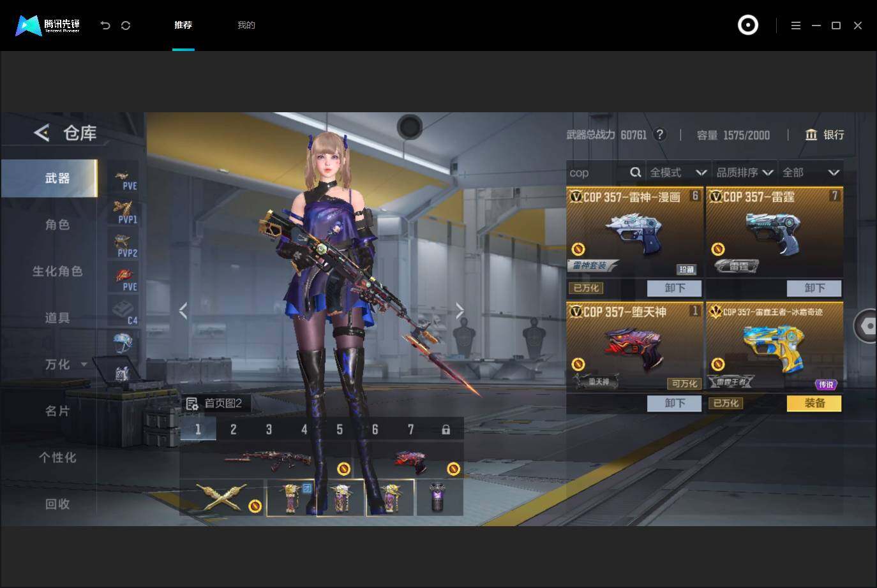877x588 pixels.
Task: Select the C4 loadout icon
Action: click(x=123, y=312)
